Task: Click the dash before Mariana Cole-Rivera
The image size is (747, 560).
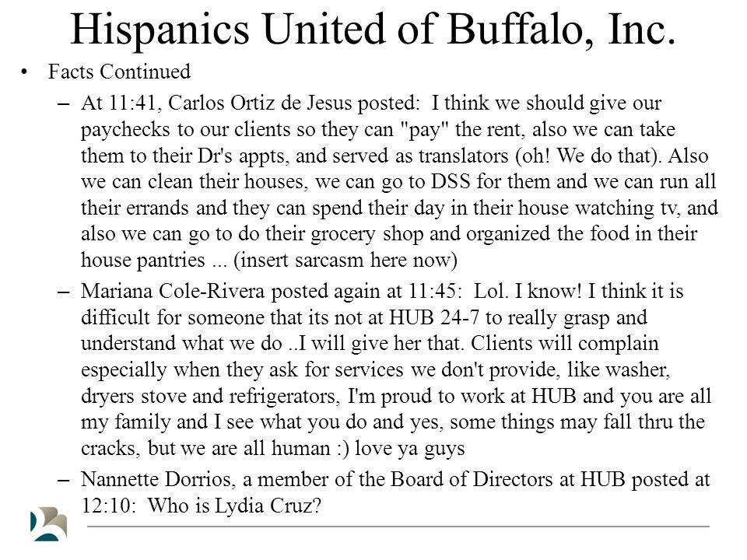Action: coord(63,292)
